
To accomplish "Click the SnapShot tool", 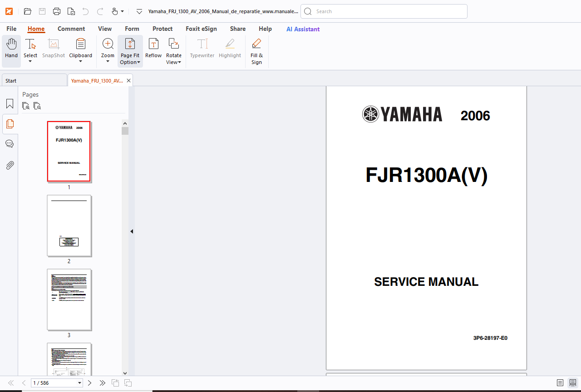I will (x=54, y=48).
